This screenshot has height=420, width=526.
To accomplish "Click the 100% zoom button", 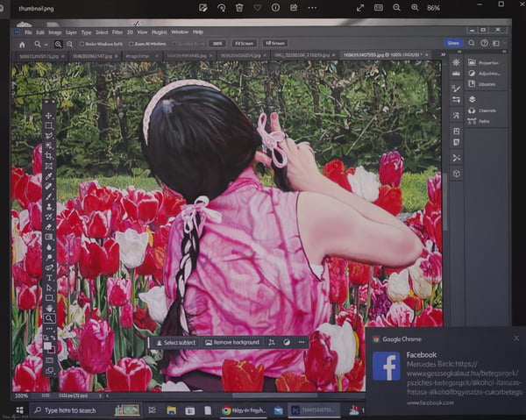I will [x=217, y=44].
